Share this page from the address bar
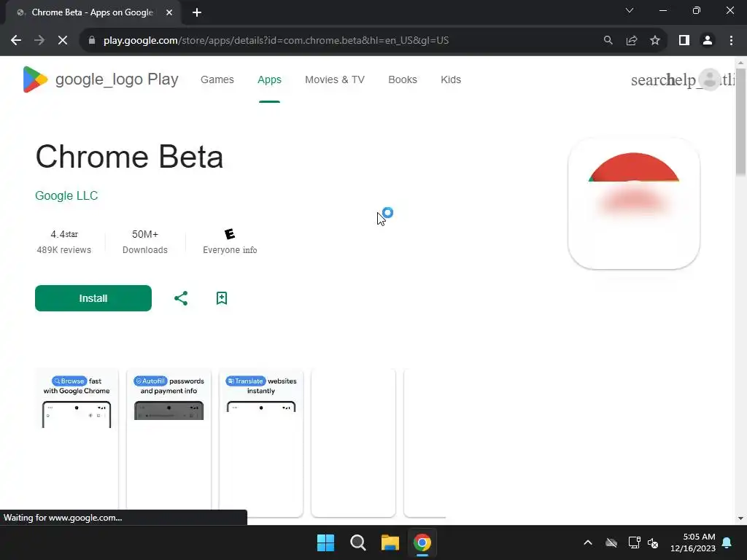747x560 pixels. click(x=632, y=41)
